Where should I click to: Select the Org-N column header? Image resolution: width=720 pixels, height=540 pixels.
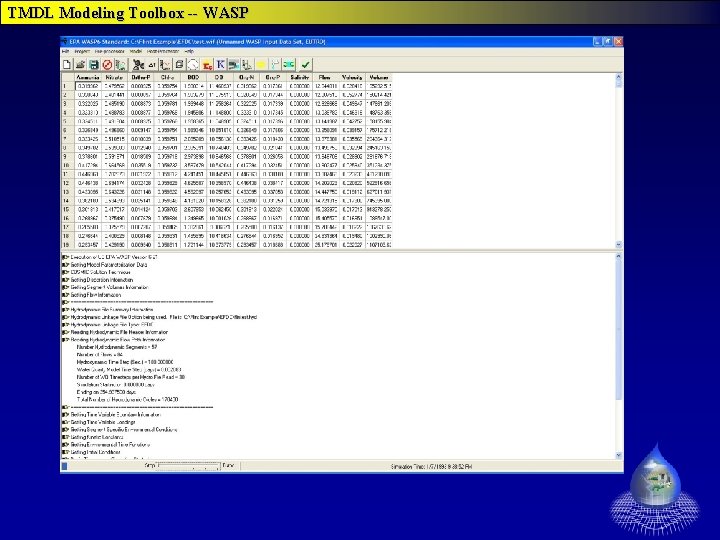(x=247, y=77)
